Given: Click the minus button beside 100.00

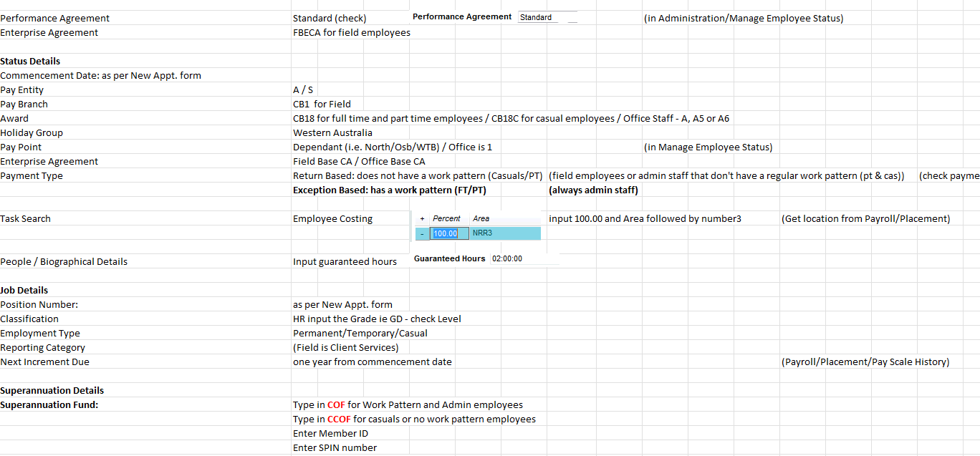Looking at the screenshot, I should coord(422,233).
